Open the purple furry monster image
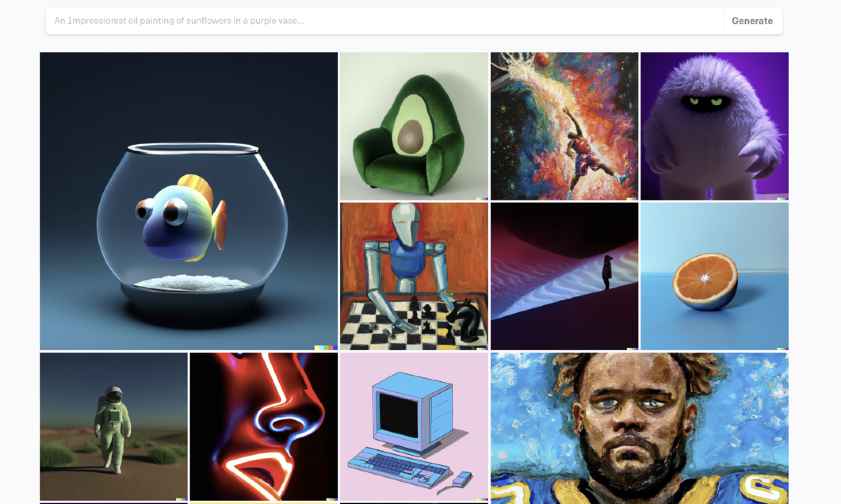Screen dimensions: 841x504 point(715,126)
